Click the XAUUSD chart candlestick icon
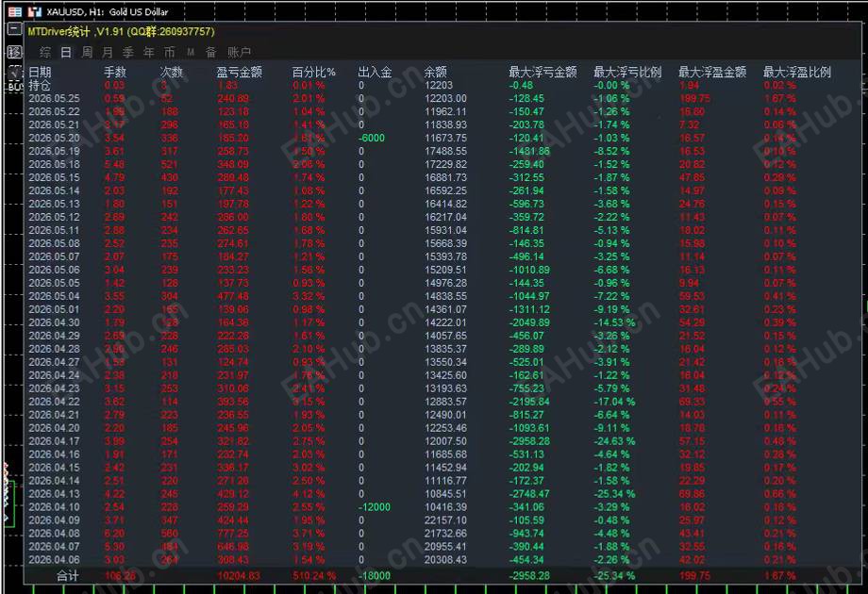The height and width of the screenshot is (594, 868). coord(34,11)
